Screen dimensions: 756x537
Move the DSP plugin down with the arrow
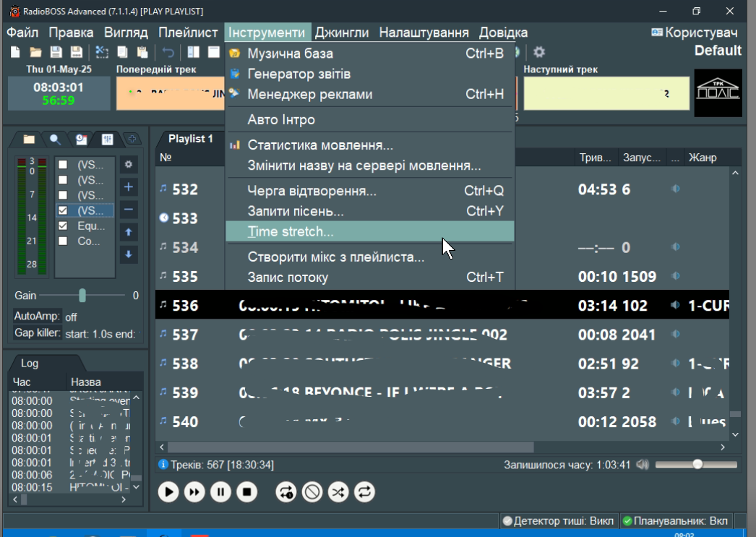[x=128, y=254]
